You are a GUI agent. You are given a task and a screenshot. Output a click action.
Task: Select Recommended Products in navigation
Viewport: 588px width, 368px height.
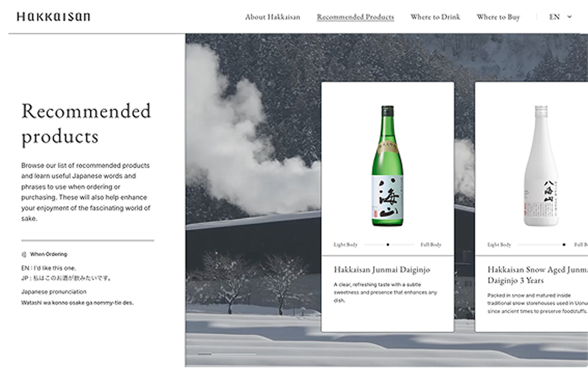point(355,17)
